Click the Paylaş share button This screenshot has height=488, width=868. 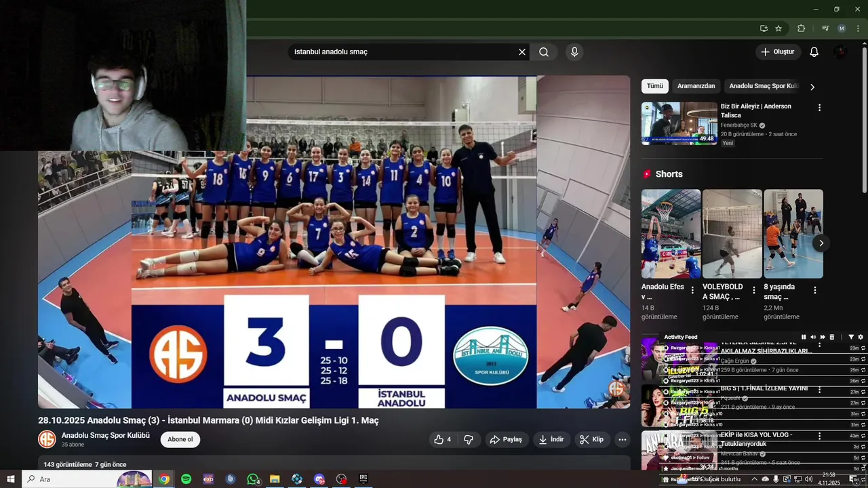coord(506,439)
